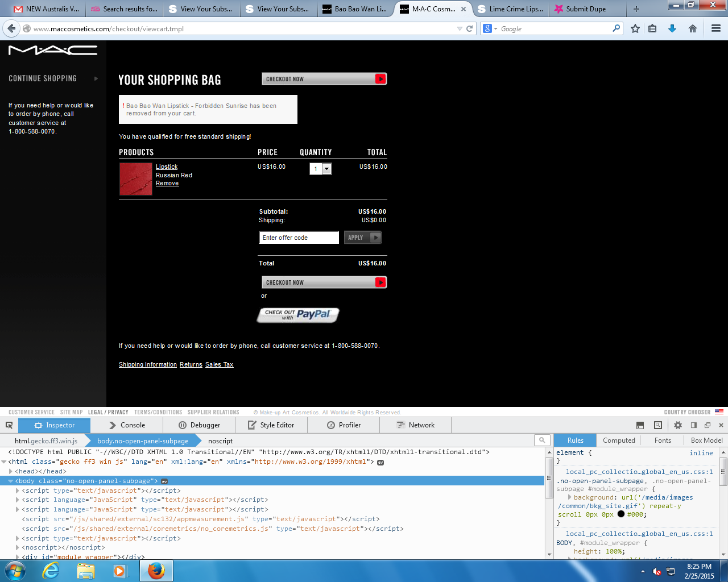Dock devtools to browser side
This screenshot has width=728, height=582.
pyautogui.click(x=693, y=425)
